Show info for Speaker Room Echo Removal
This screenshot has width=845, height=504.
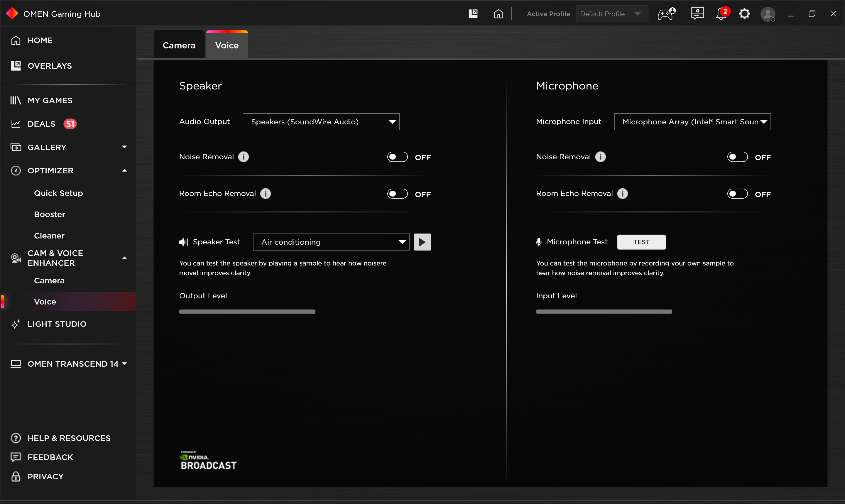266,194
